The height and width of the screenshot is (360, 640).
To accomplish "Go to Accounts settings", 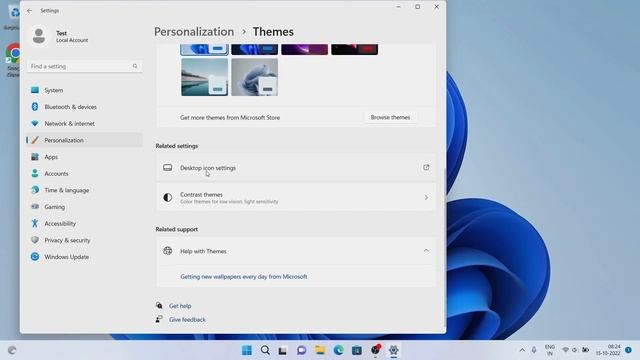I will tap(84, 173).
